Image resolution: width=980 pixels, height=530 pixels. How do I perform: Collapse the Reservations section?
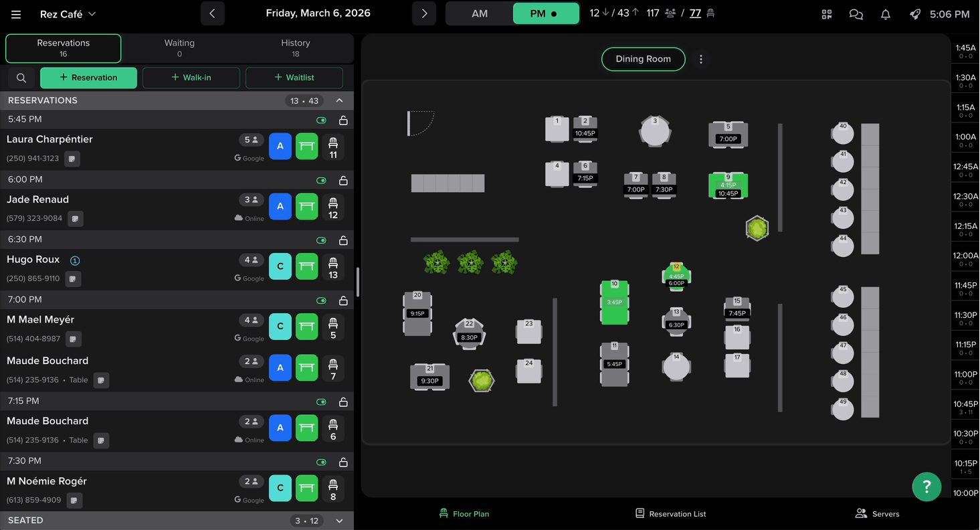coord(339,100)
